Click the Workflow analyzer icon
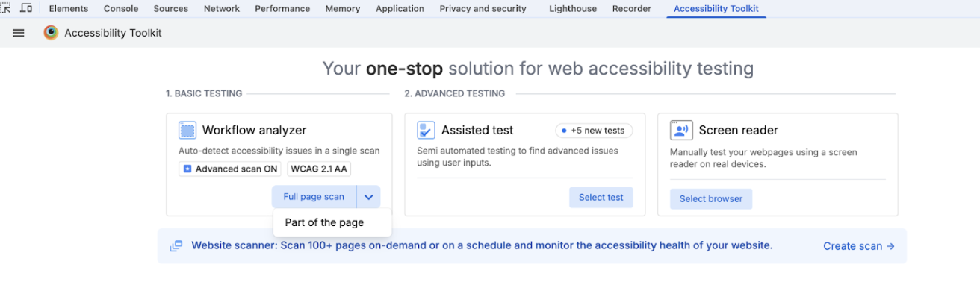The height and width of the screenshot is (288, 980). click(x=187, y=130)
